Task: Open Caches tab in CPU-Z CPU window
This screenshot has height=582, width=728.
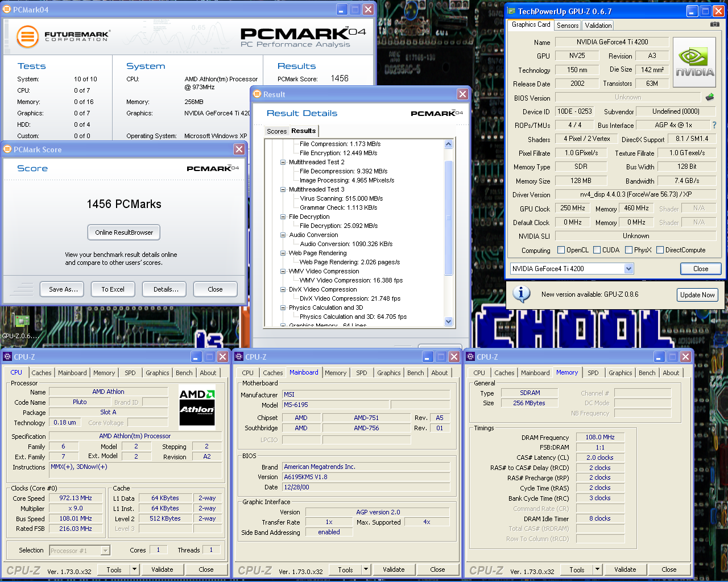Action: (x=42, y=373)
